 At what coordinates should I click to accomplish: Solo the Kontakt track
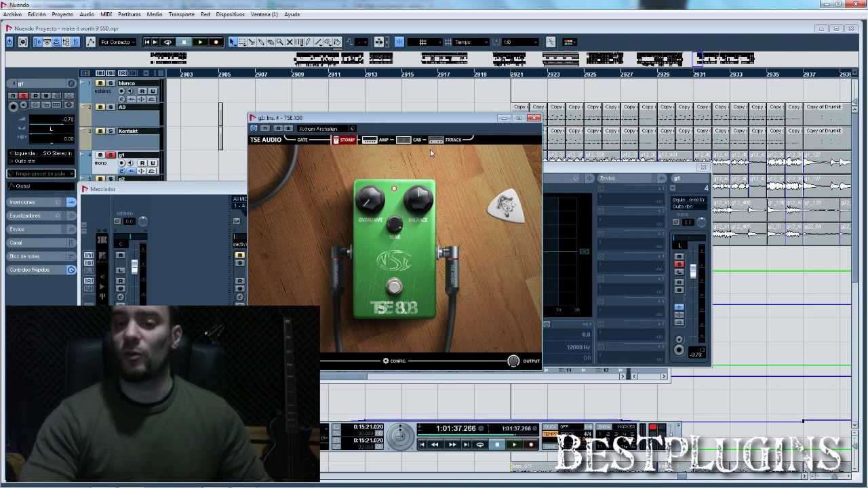[111, 131]
